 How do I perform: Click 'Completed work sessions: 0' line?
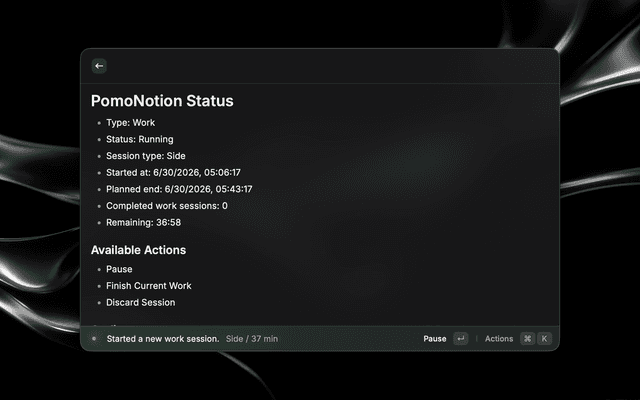[x=167, y=206]
